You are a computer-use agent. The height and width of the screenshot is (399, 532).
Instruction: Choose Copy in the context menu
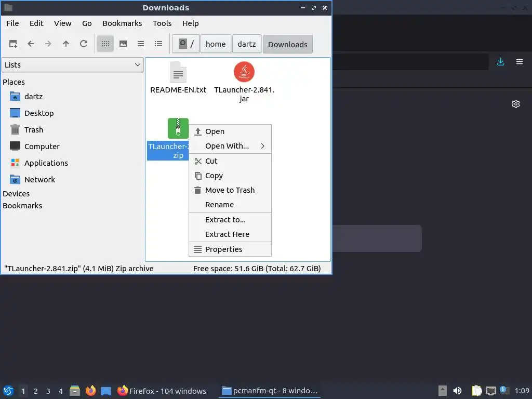230,176
